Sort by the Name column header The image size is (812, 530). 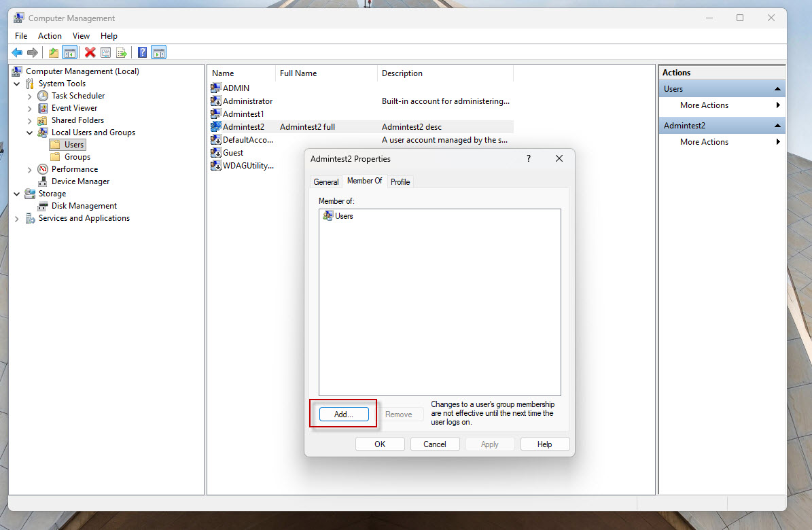tap(242, 73)
